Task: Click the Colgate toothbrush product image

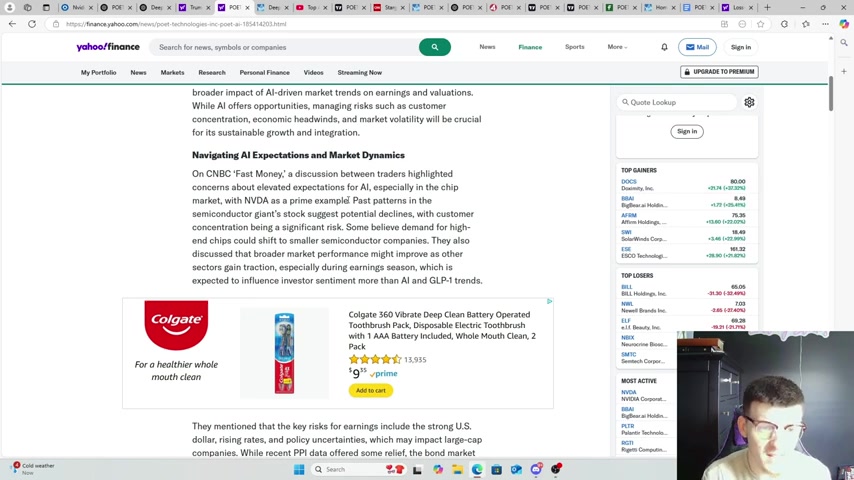Action: (x=284, y=353)
